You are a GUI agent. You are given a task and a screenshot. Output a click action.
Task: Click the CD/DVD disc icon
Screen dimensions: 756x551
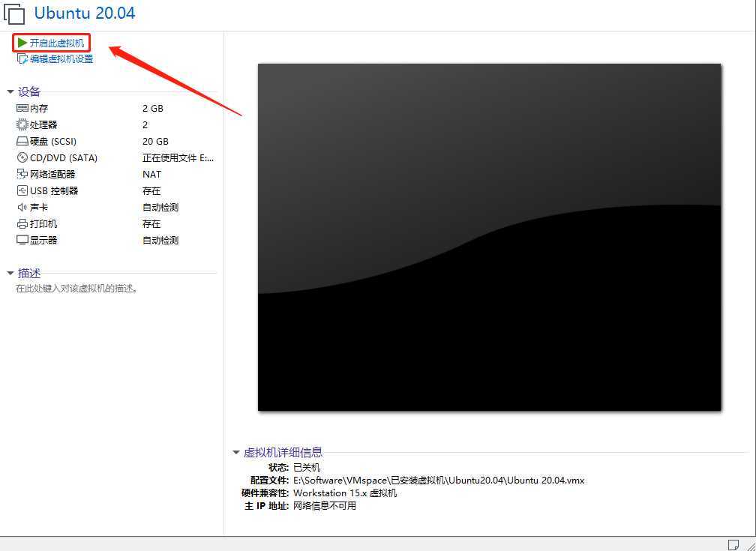(22, 157)
